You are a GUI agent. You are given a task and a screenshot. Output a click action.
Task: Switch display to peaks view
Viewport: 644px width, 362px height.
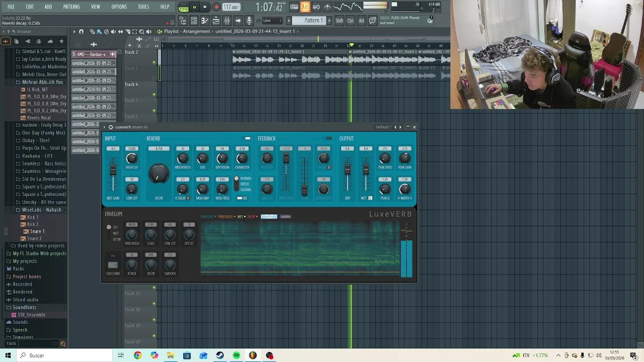click(x=285, y=217)
